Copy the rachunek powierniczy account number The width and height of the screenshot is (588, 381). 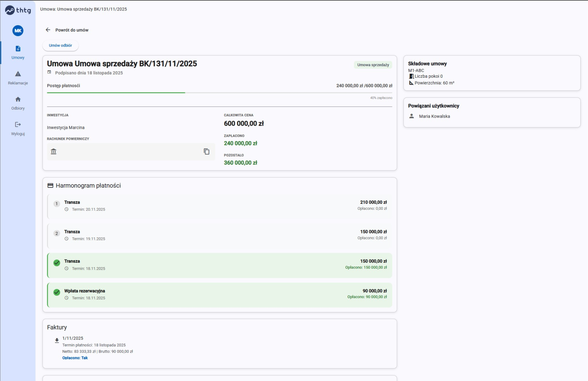206,151
